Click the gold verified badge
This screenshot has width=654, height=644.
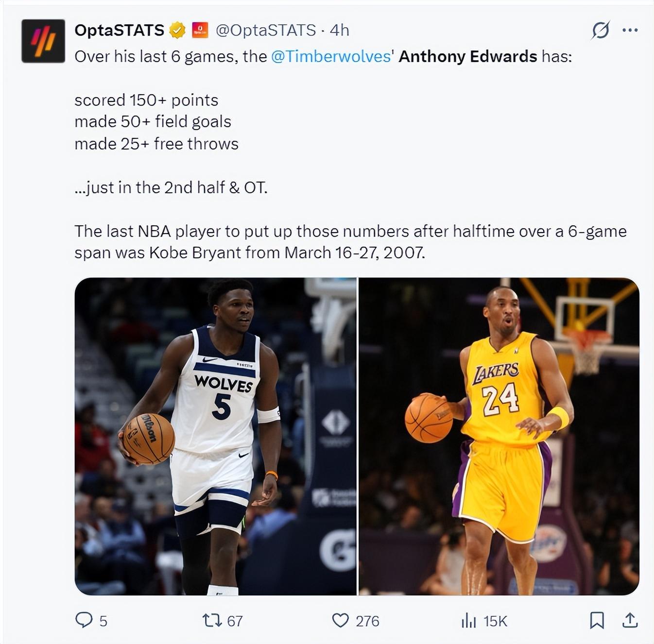pos(177,30)
